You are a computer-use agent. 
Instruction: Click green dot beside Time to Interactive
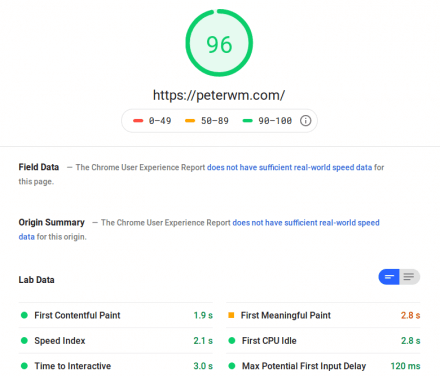24,366
